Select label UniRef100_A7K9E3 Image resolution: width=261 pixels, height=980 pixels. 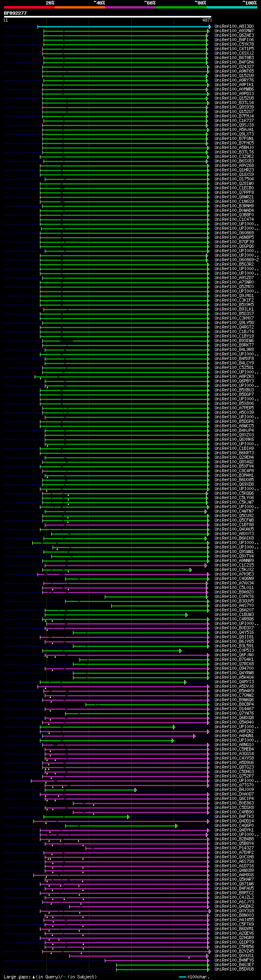point(234,574)
